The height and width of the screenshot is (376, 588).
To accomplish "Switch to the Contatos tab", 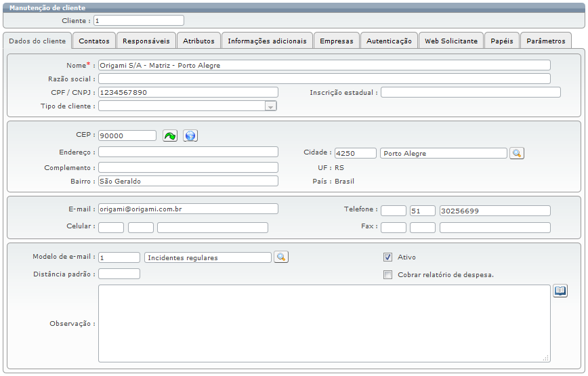I will (93, 41).
